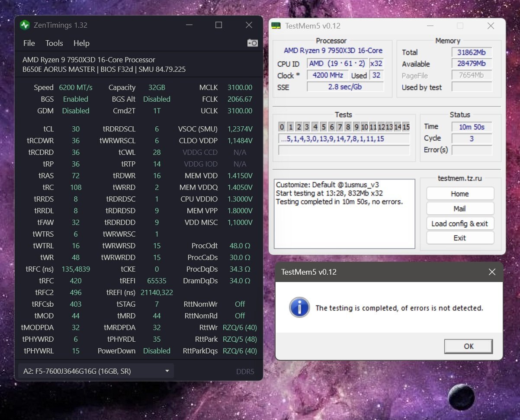520x420 pixels.
Task: Confirm the completion dialog with OK
Action: pyautogui.click(x=469, y=346)
